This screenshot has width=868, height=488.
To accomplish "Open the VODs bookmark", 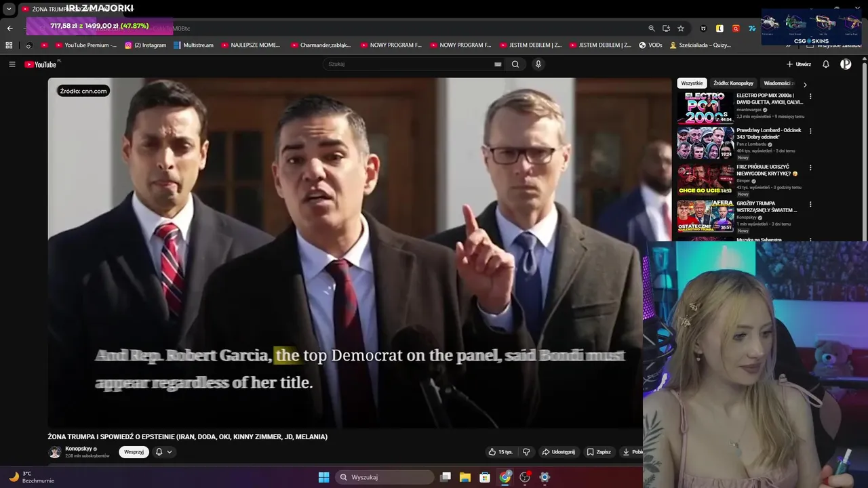I will 650,45.
